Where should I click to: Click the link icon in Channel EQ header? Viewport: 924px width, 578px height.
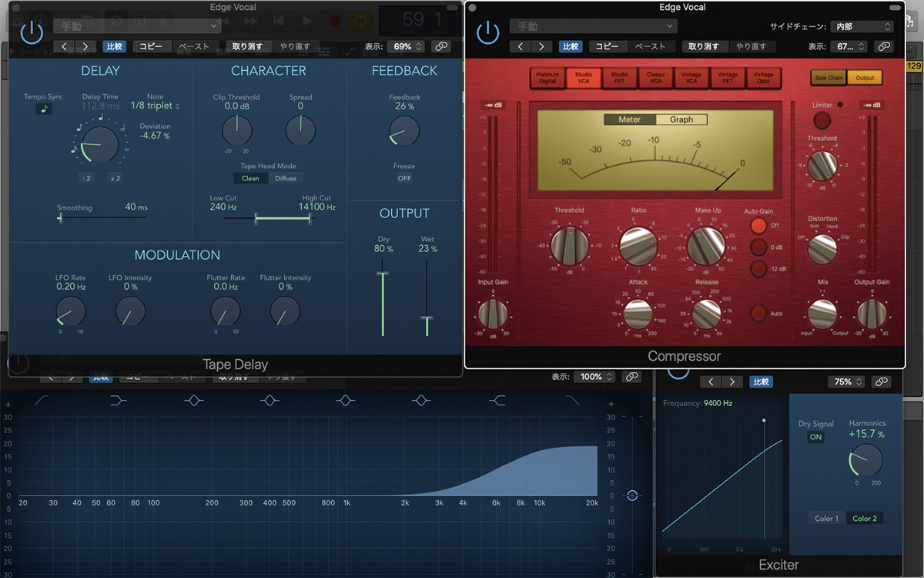[631, 377]
